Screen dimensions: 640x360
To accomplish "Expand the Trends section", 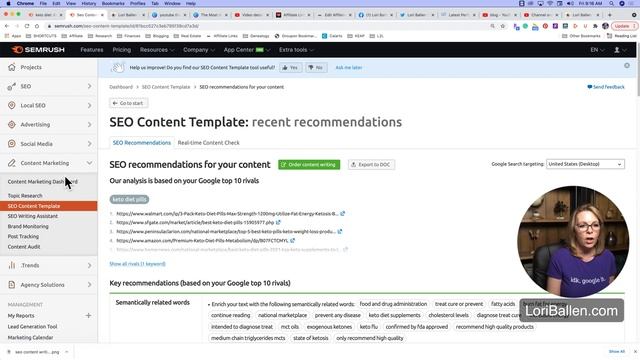I will 89,265.
